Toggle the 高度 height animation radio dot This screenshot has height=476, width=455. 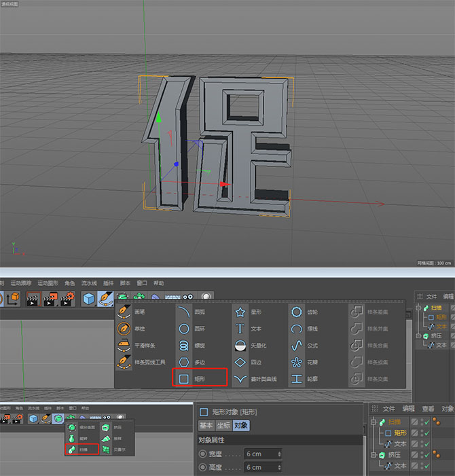(203, 467)
